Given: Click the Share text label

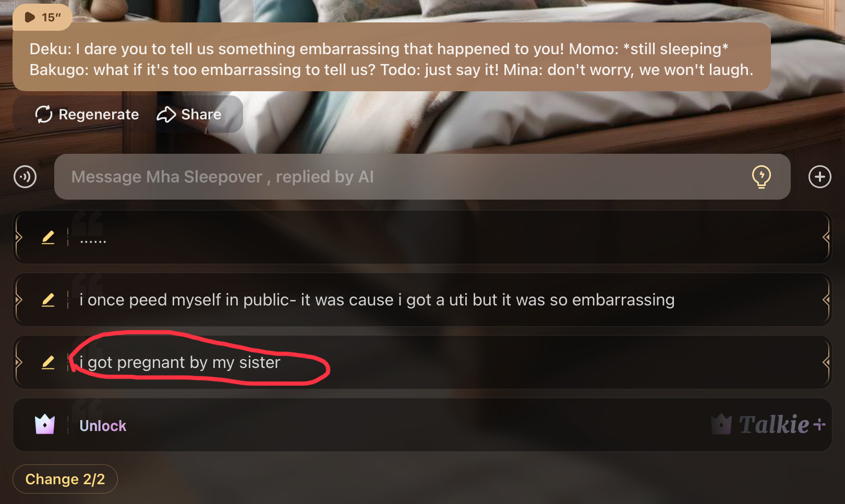Looking at the screenshot, I should [201, 114].
